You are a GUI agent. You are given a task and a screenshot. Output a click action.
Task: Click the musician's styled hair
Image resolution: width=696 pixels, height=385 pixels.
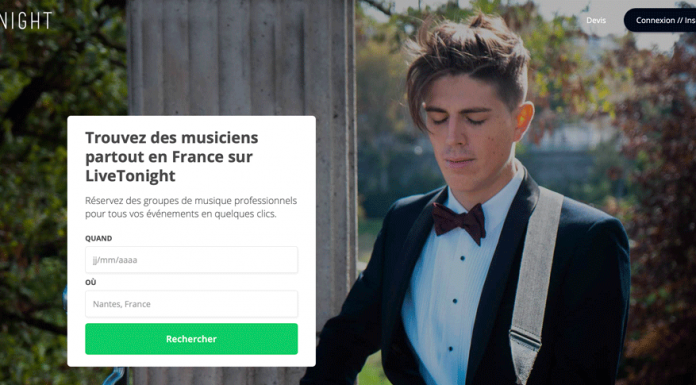pos(466,58)
